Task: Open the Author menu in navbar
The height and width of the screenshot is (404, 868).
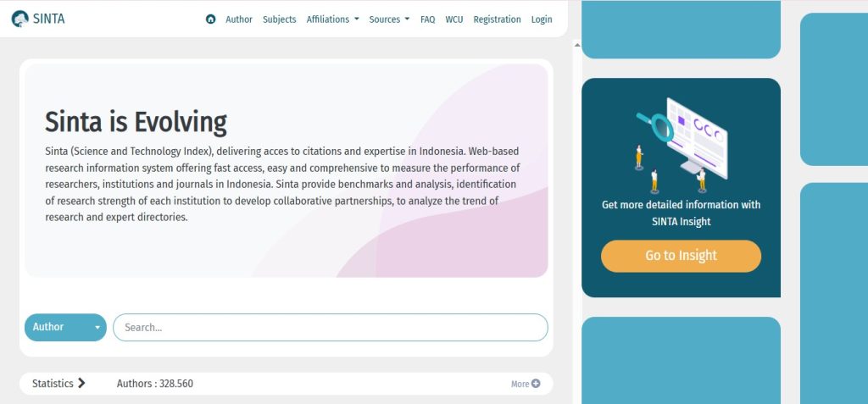Action: 239,19
